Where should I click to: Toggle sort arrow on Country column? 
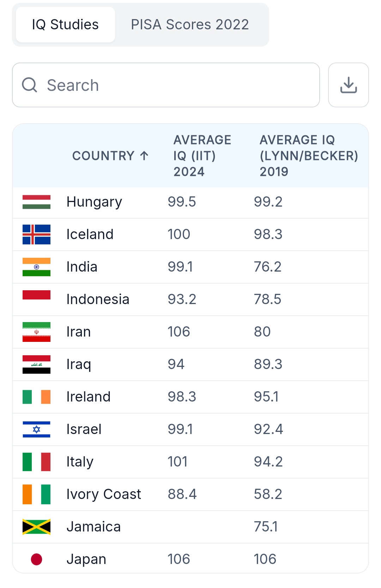click(144, 156)
